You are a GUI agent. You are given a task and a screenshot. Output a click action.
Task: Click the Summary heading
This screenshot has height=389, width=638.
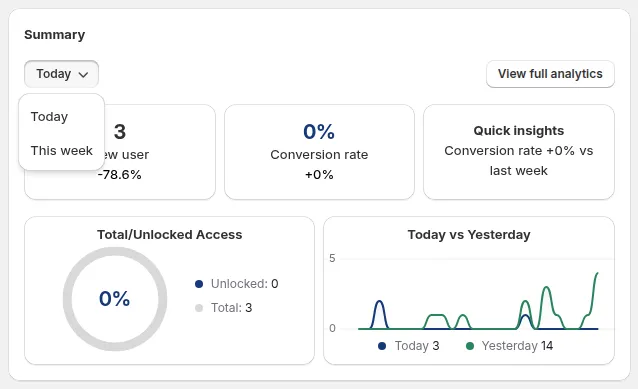coord(55,35)
